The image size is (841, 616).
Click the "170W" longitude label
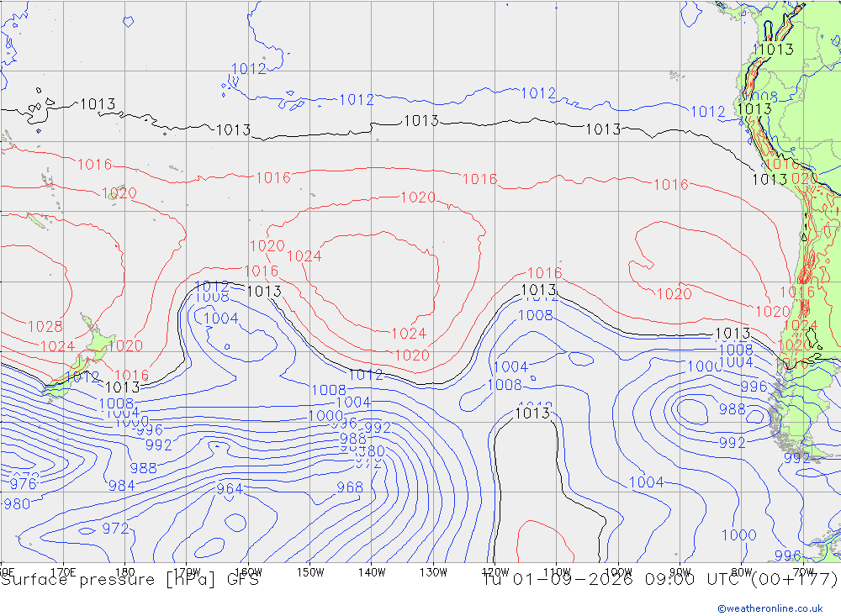[188, 572]
